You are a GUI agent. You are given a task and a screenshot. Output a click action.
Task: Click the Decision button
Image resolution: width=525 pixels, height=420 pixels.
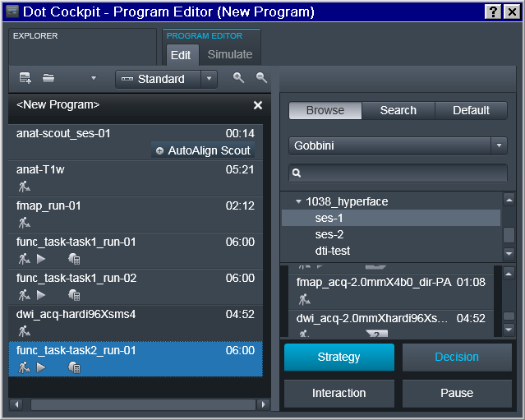pyautogui.click(x=457, y=357)
